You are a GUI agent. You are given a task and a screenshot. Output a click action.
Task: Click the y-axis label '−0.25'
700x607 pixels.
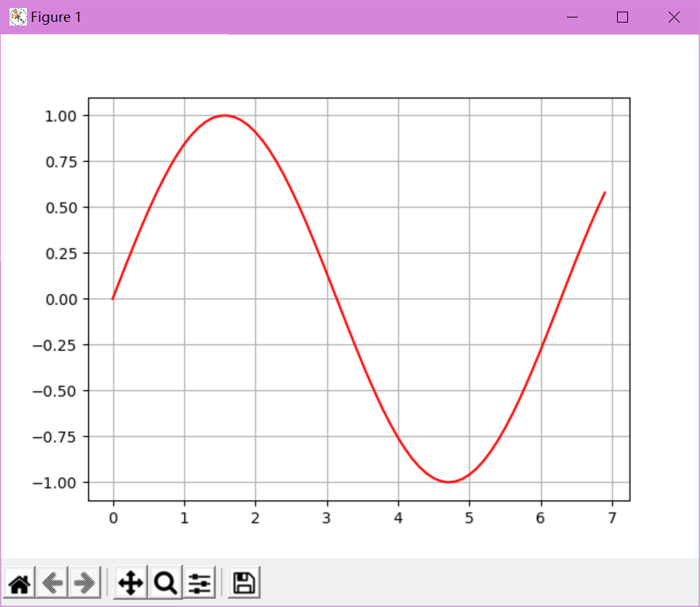coord(54,345)
